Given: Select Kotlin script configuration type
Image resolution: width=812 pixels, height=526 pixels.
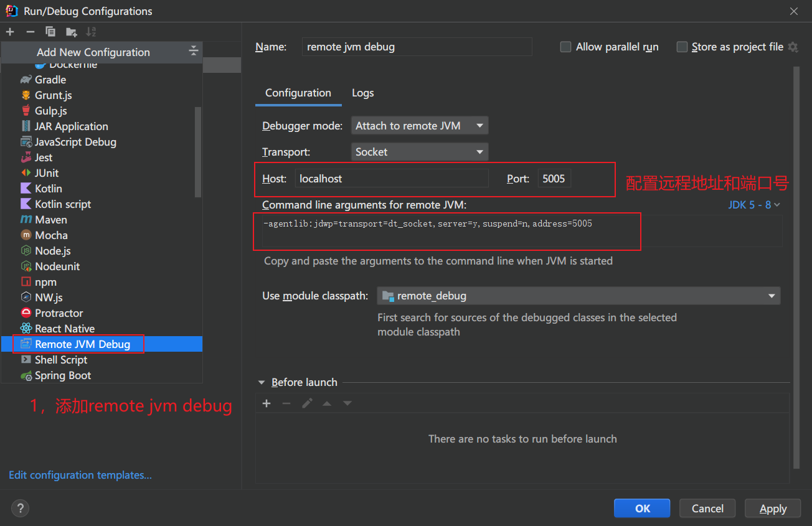Looking at the screenshot, I should coord(101,204).
